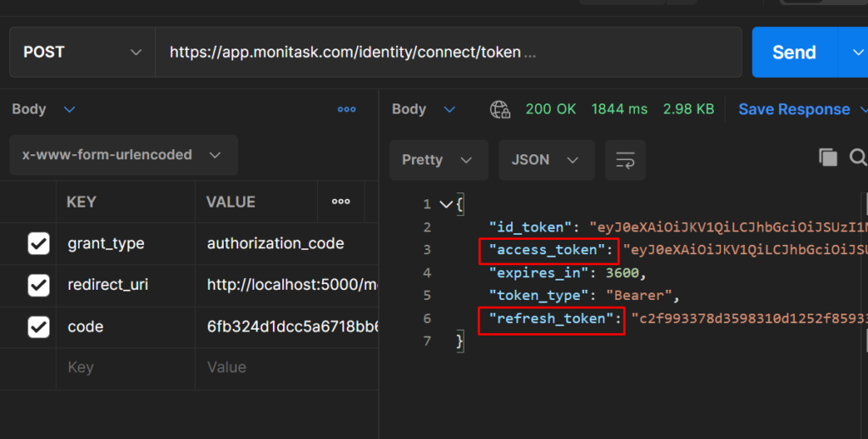Select the redirect_uri key cell
The width and height of the screenshot is (868, 439).
point(125,285)
